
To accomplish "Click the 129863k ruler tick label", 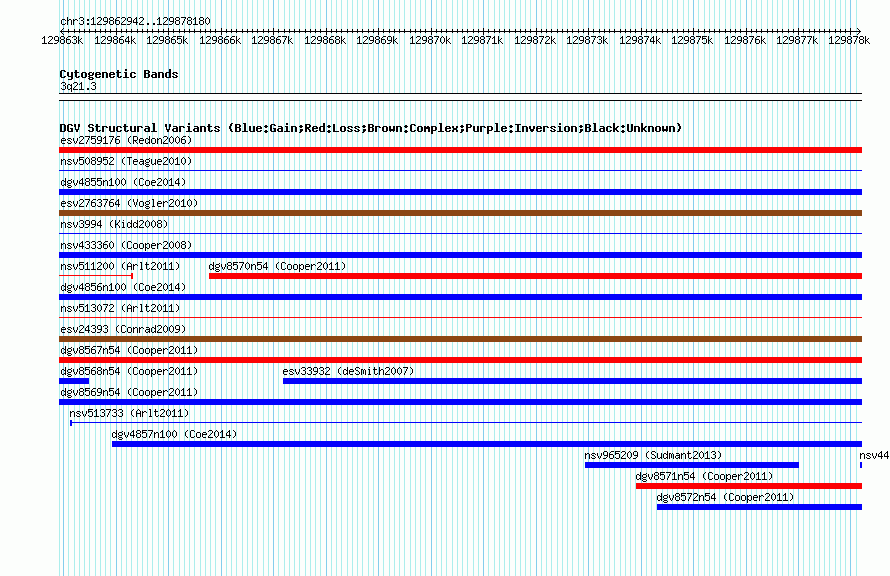I will click(x=62, y=40).
